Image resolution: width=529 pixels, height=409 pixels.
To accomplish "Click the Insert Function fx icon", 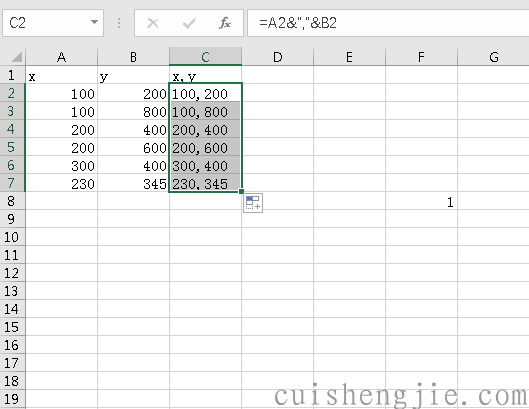I will tap(225, 23).
